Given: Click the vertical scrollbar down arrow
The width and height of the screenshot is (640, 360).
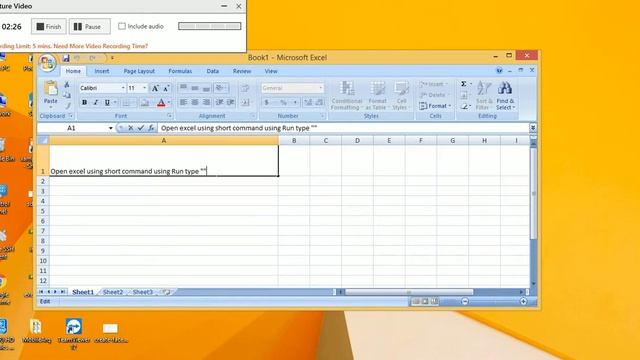Looking at the screenshot, I should 533,283.
